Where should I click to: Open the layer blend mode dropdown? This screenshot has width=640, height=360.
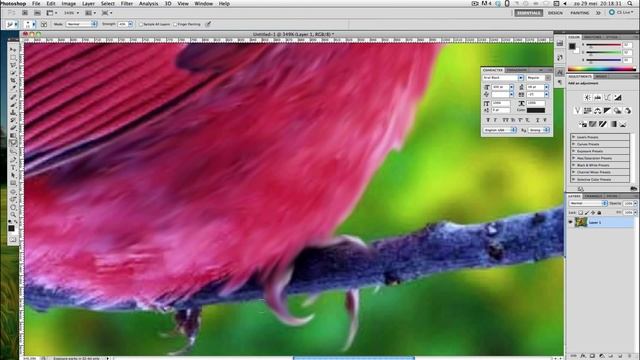[x=588, y=203]
